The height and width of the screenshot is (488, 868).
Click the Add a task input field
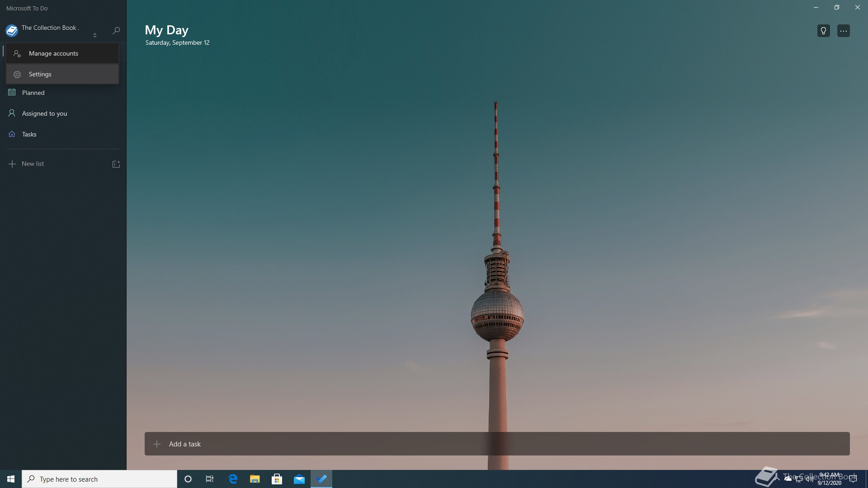click(x=497, y=444)
